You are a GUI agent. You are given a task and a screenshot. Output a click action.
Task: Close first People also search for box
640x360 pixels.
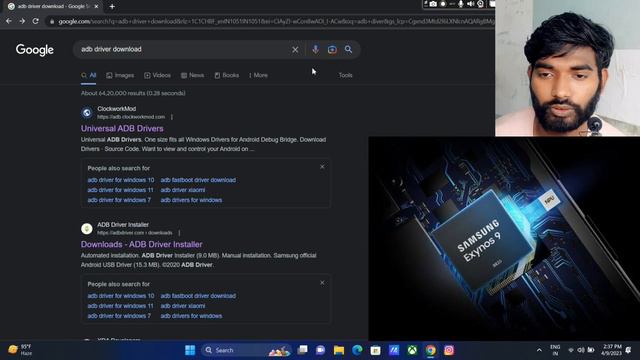(x=322, y=167)
